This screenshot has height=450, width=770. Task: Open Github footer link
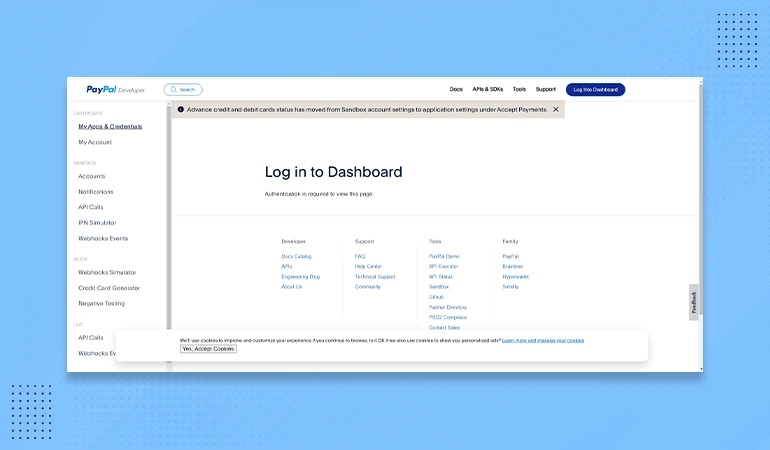436,297
